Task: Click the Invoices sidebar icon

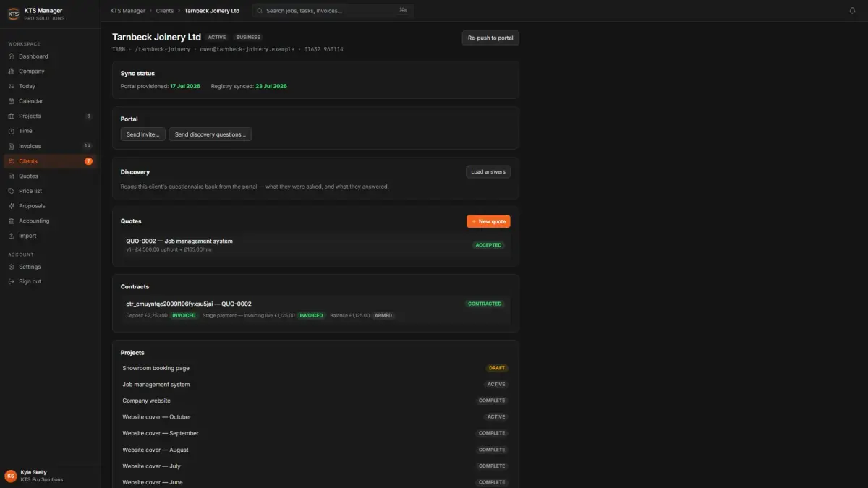Action: 12,146
